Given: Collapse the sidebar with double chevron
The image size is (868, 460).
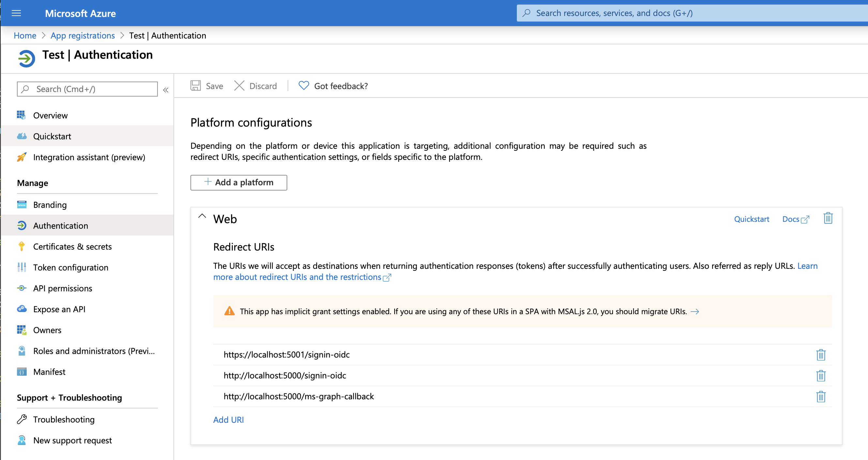Looking at the screenshot, I should point(165,90).
